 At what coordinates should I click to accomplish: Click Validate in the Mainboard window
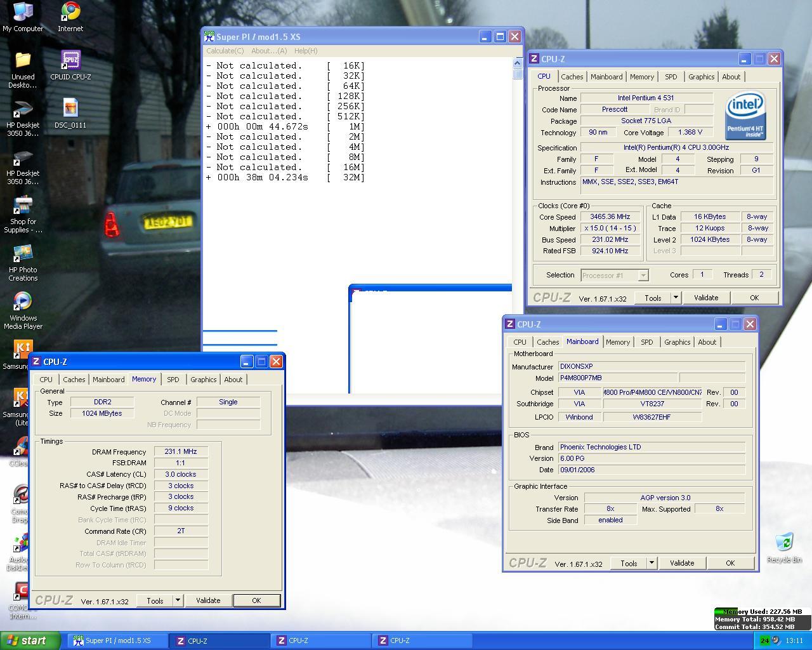click(682, 562)
